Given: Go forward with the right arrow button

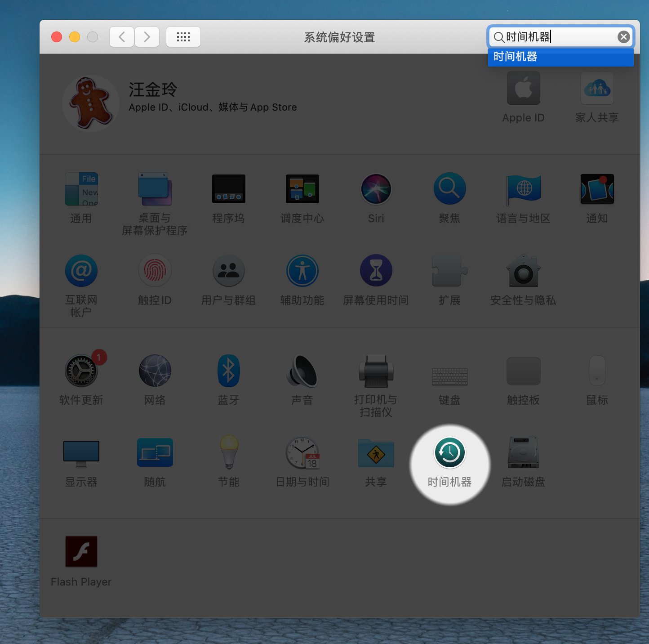Looking at the screenshot, I should click(x=147, y=37).
